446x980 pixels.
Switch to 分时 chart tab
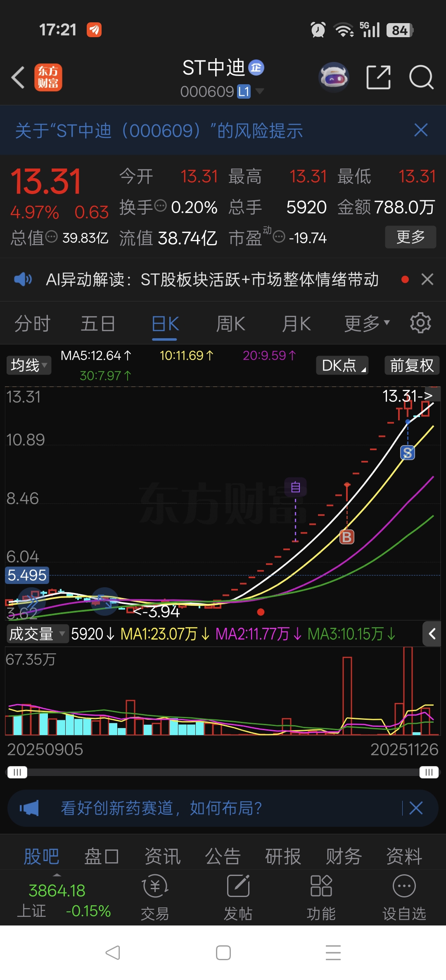[33, 323]
